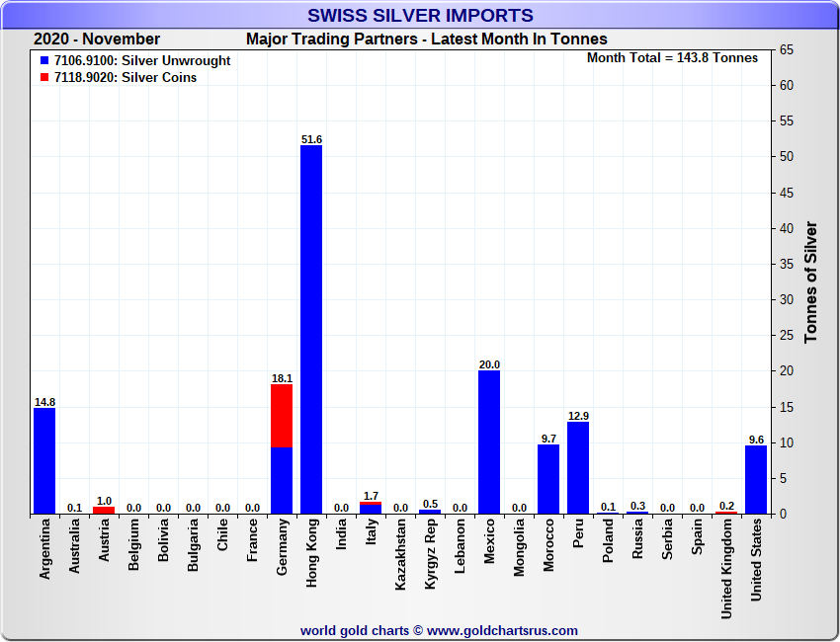Click the 'Hong Kong' axis label
This screenshot has height=642, width=840.
pos(311,552)
